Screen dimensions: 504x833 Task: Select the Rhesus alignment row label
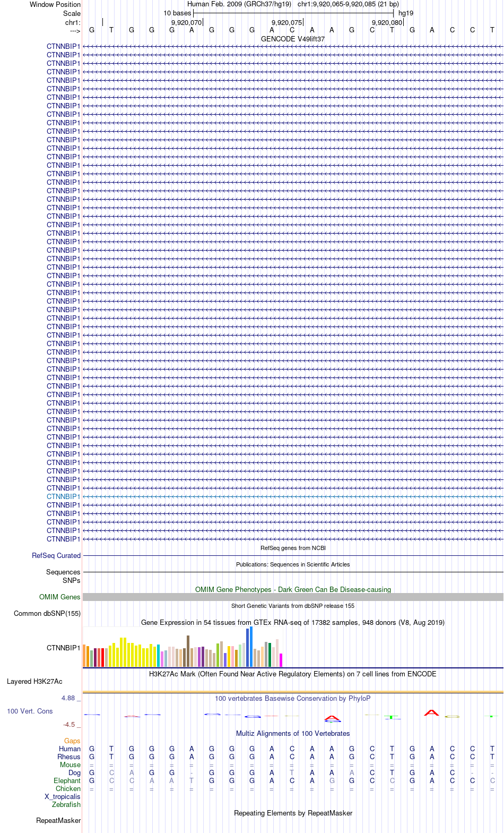click(x=69, y=757)
